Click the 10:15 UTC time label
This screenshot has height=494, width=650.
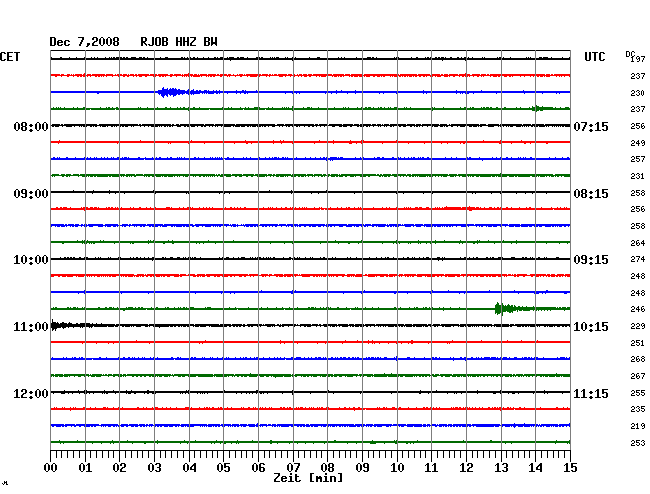591,327
